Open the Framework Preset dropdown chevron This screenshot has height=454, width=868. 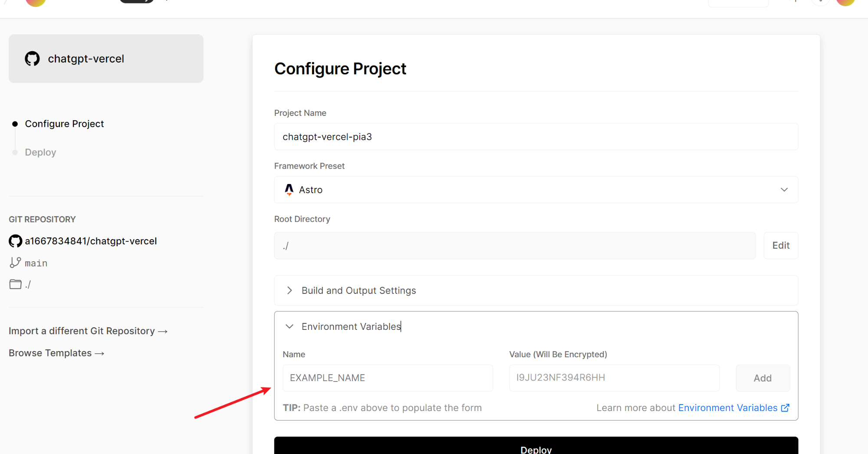784,190
